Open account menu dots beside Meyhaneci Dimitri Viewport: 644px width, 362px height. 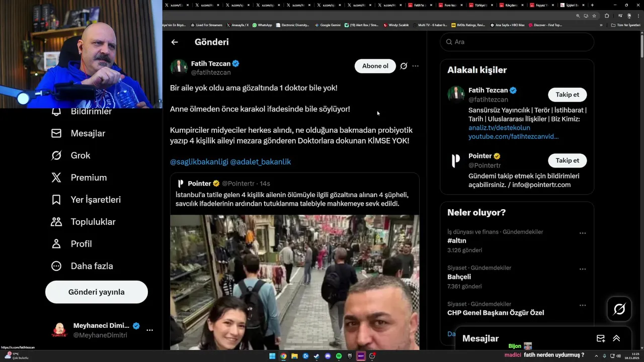coord(149,330)
